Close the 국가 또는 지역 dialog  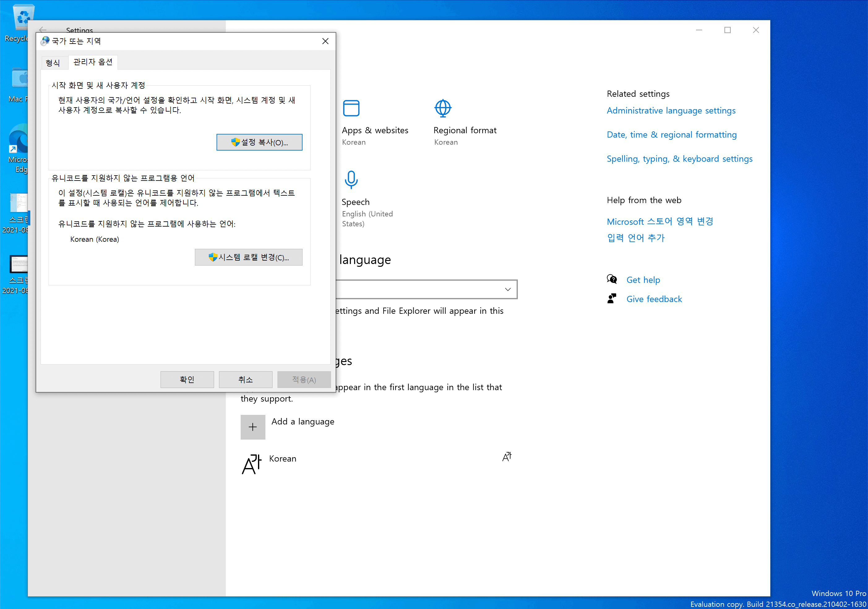point(325,41)
